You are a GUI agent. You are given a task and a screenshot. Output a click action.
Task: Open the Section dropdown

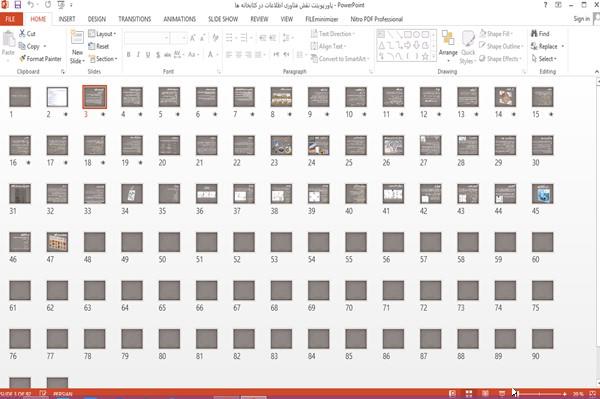pyautogui.click(x=103, y=59)
